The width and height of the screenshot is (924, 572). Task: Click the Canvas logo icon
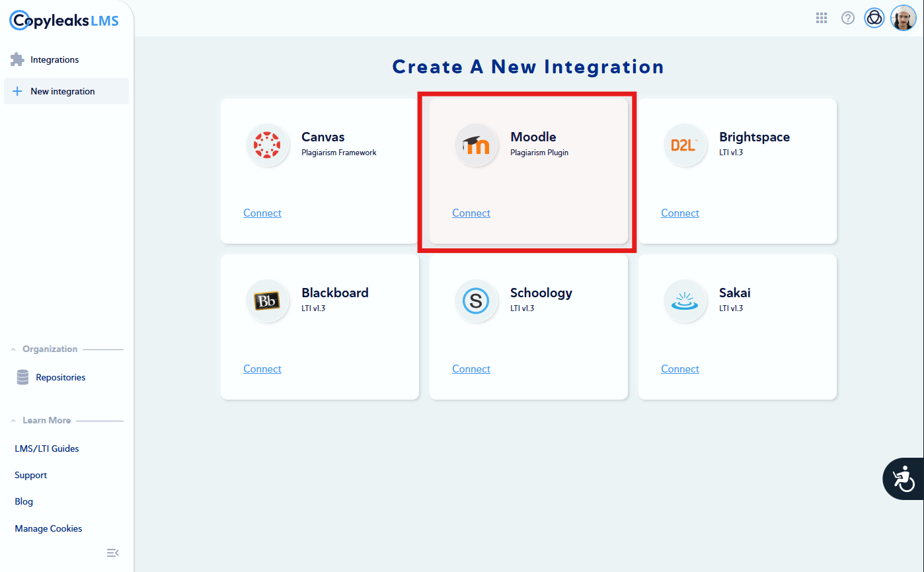268,145
